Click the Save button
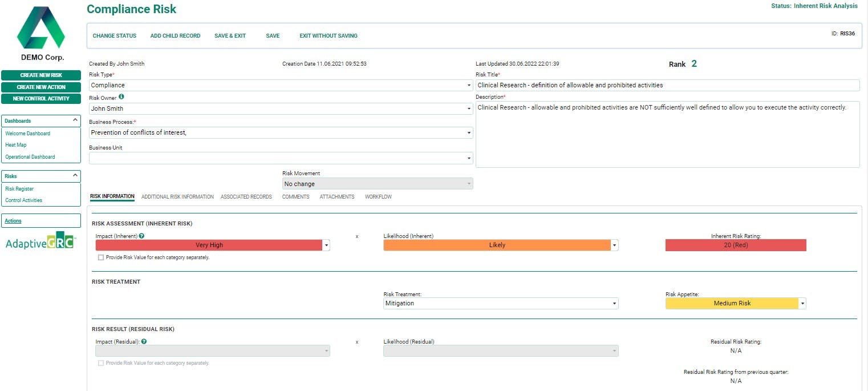The image size is (868, 391). pyautogui.click(x=273, y=35)
